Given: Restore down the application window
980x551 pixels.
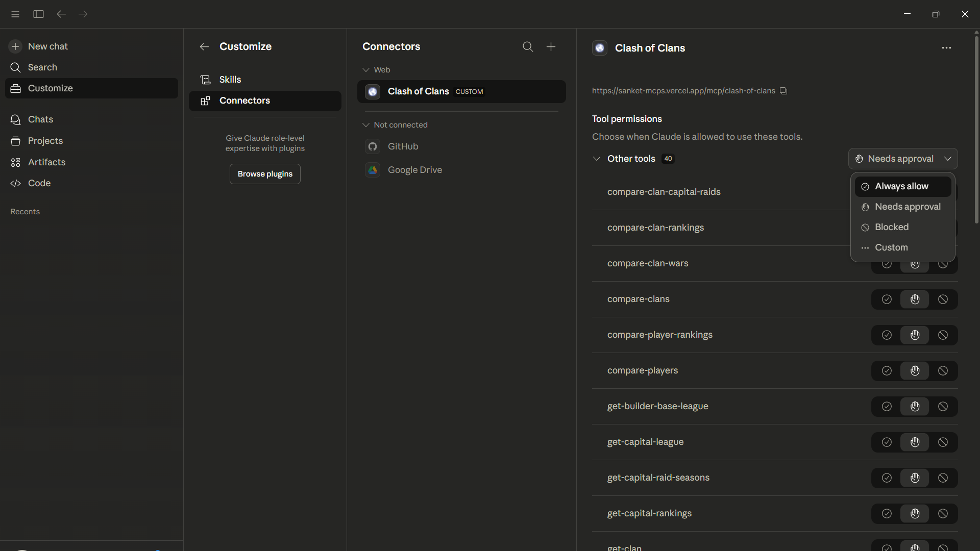Looking at the screenshot, I should [x=936, y=14].
